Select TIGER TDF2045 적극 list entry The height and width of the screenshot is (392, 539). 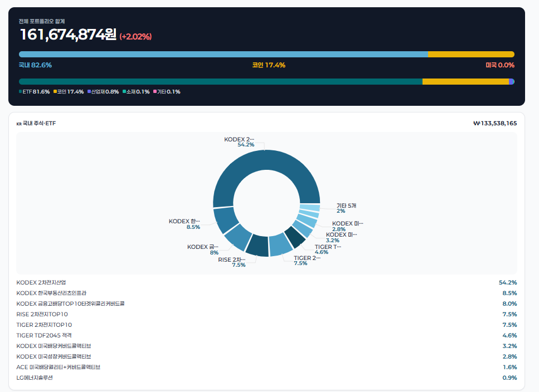[x=266, y=335]
